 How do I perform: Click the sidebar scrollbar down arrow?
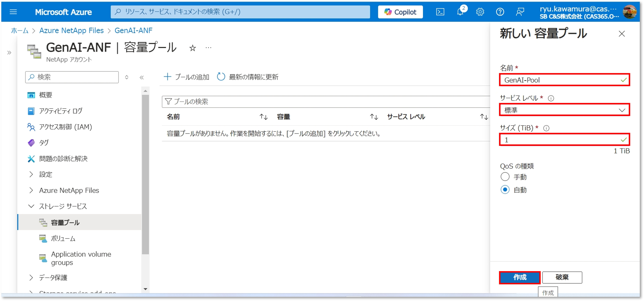(x=145, y=289)
